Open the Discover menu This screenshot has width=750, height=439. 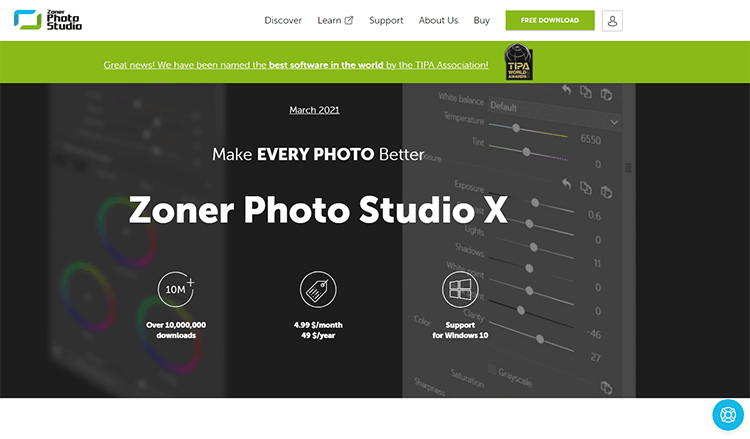click(283, 20)
